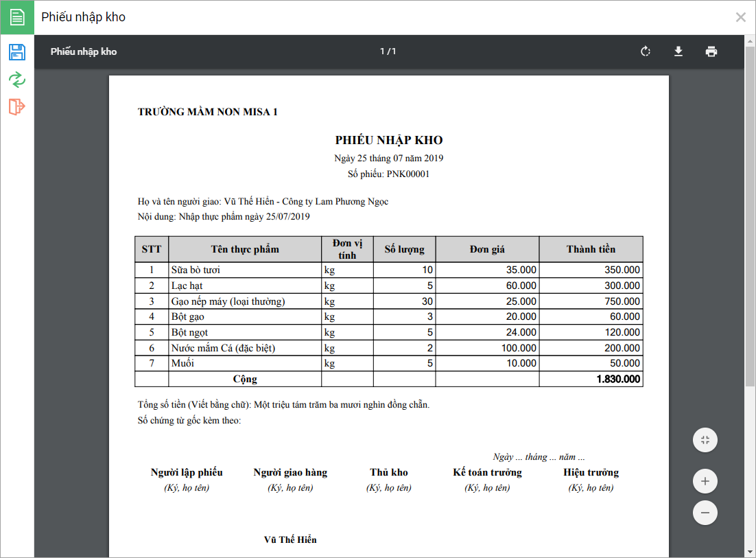The height and width of the screenshot is (558, 756).
Task: Zoom out with the minus button
Action: pos(705,513)
